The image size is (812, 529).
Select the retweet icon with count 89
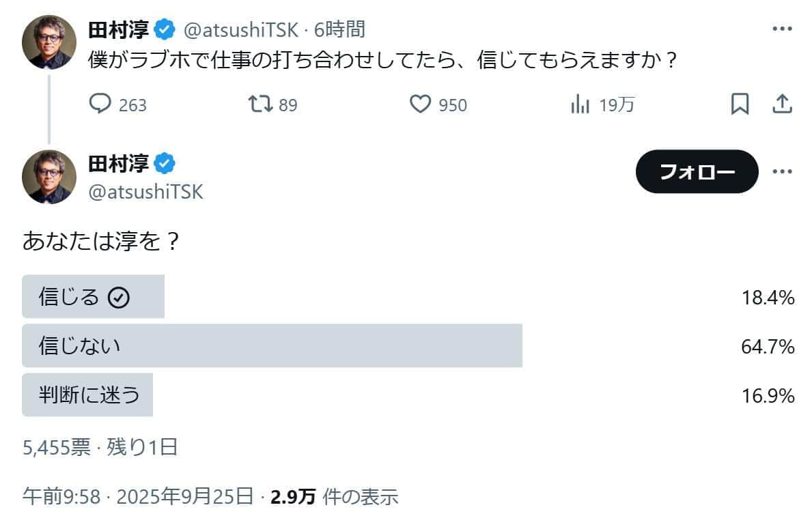pyautogui.click(x=262, y=104)
